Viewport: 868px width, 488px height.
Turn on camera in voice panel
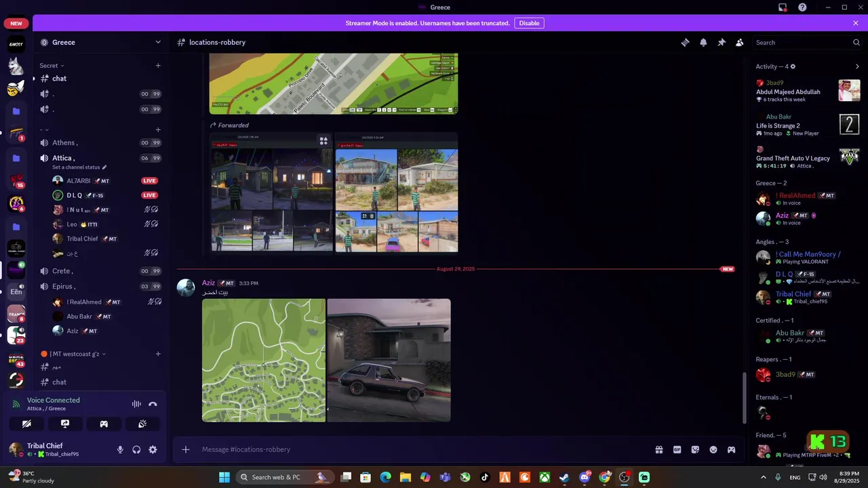(x=26, y=424)
